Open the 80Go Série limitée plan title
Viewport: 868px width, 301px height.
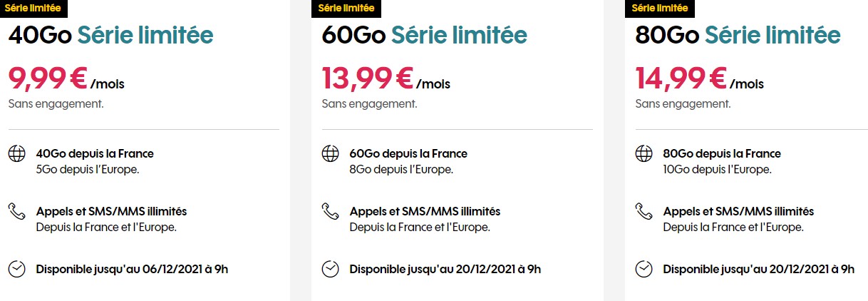tap(738, 35)
